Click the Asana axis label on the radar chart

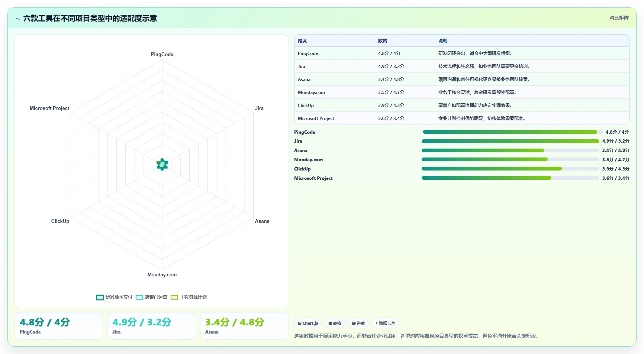(262, 221)
